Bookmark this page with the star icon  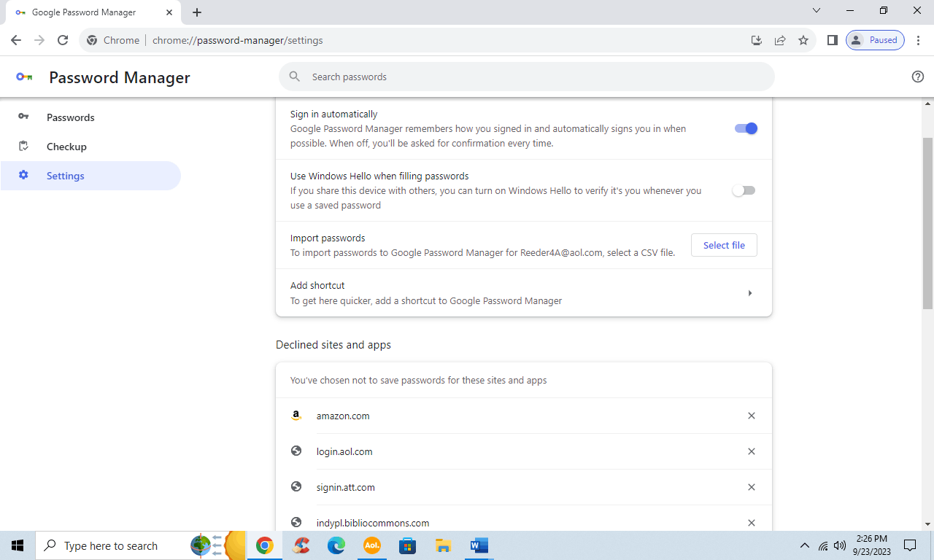(803, 40)
